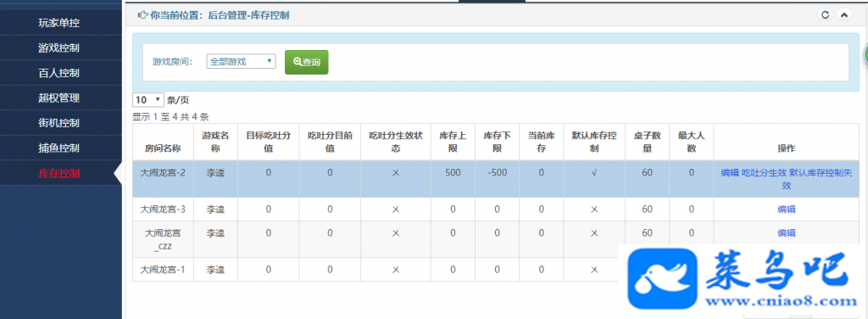The image size is (868, 319).
Task: Collapse panel with the up-chevron icon
Action: pyautogui.click(x=843, y=15)
